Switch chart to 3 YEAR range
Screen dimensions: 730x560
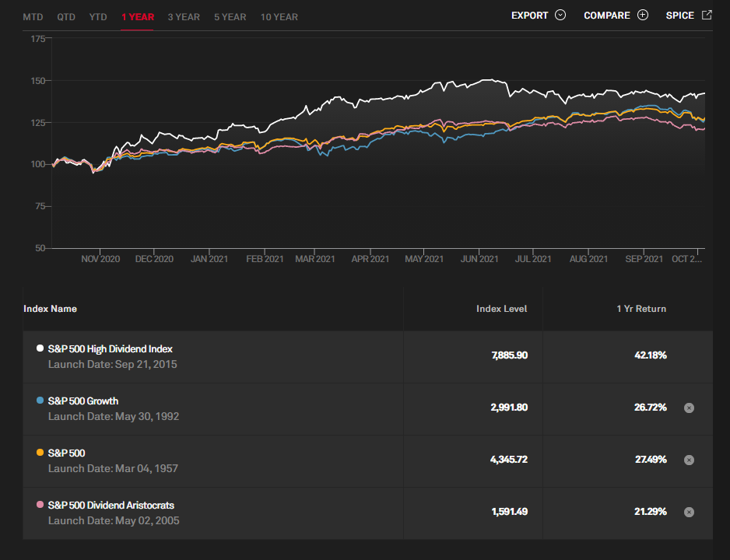[184, 17]
